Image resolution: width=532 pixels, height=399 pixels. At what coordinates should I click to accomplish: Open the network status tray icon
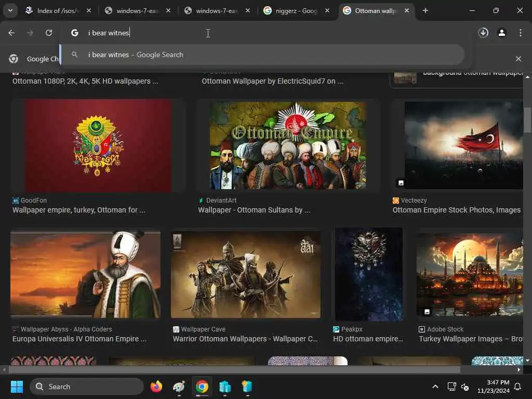point(451,387)
